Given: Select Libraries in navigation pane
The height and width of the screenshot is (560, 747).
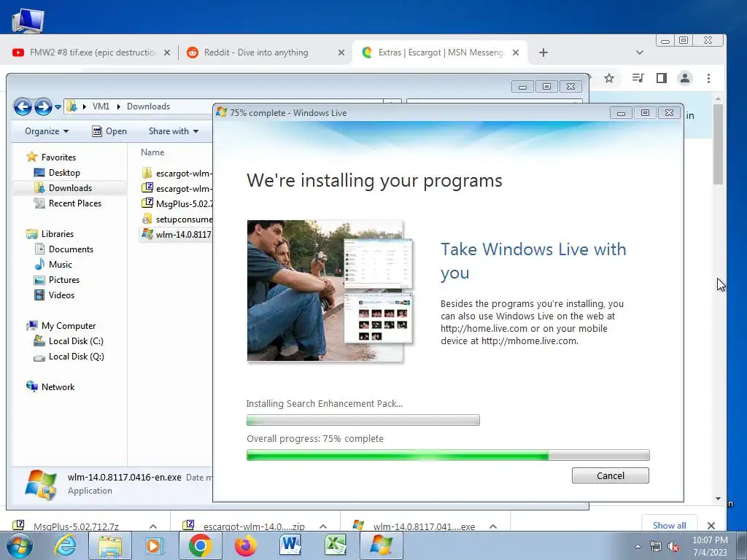Looking at the screenshot, I should tap(57, 234).
